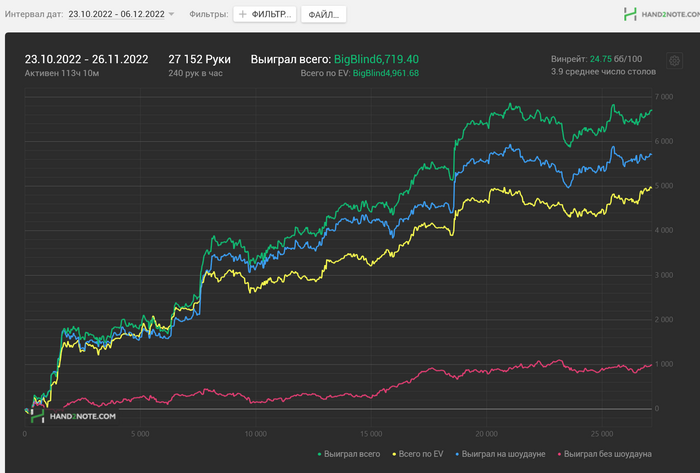Click the 240 рук в час text
The width and height of the screenshot is (700, 473).
pyautogui.click(x=196, y=73)
